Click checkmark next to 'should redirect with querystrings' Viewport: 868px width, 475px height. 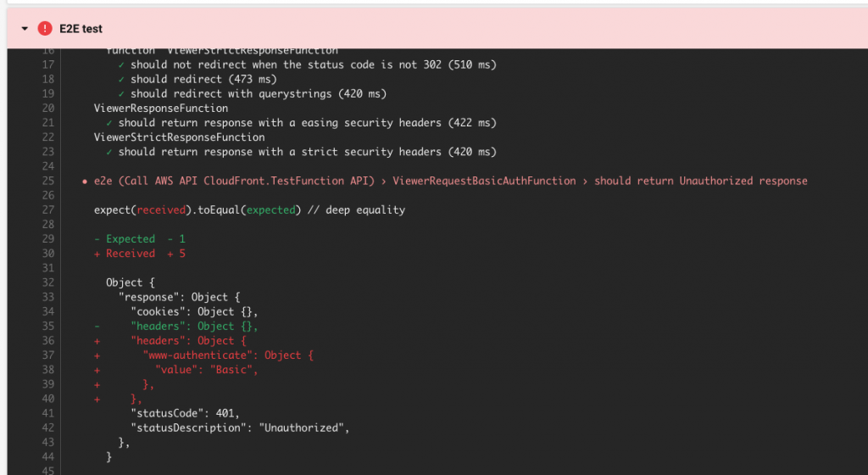121,93
